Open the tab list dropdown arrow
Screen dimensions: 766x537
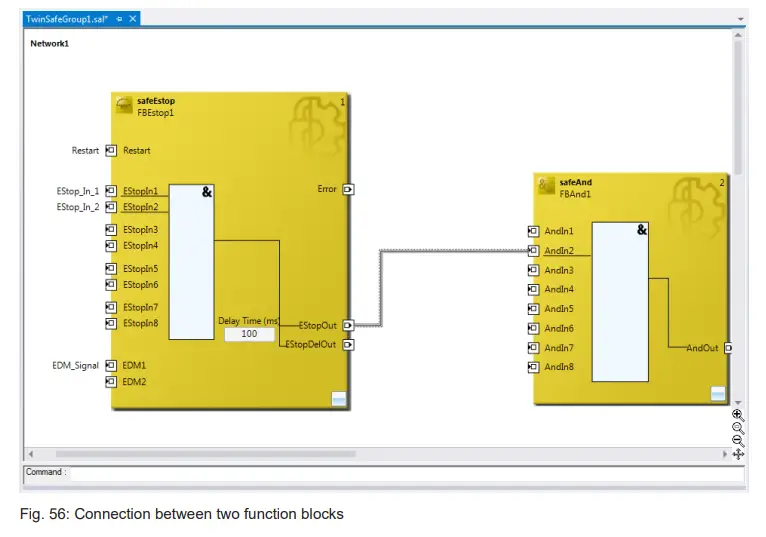(741, 19)
